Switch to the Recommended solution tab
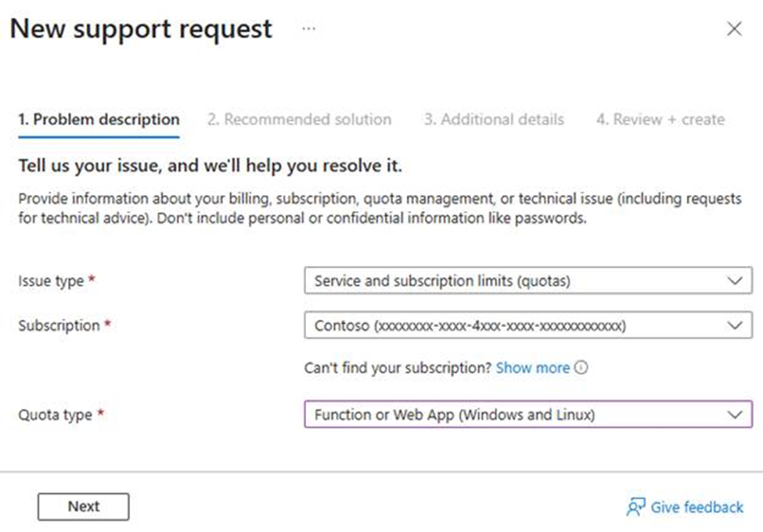Screen dimensions: 763x532 (x=299, y=120)
